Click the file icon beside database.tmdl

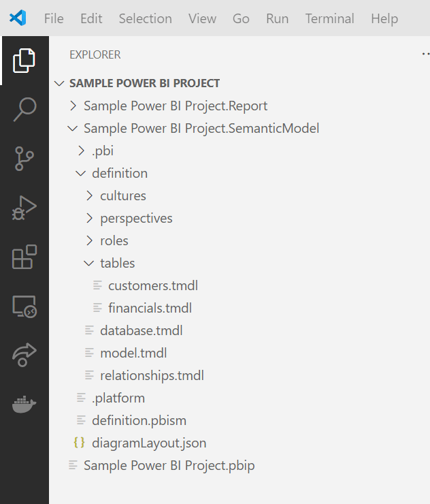tap(89, 330)
